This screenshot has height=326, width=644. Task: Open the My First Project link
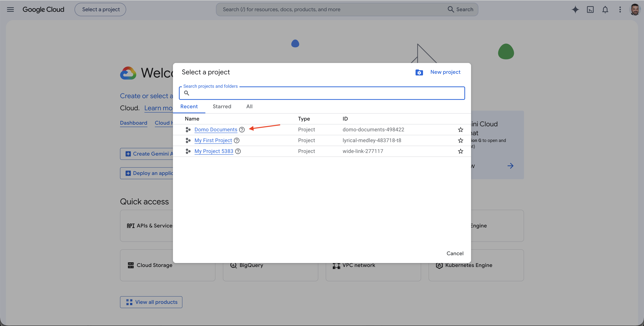point(213,140)
